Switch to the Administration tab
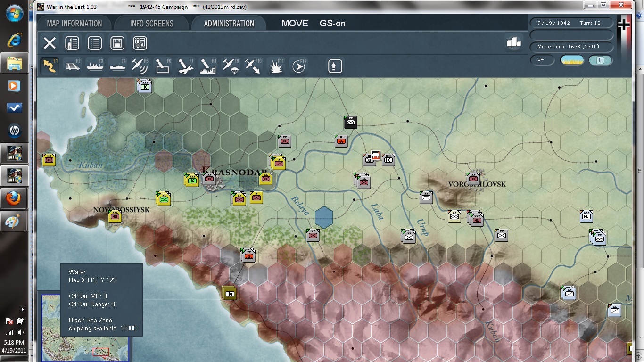The height and width of the screenshot is (362, 644). pyautogui.click(x=229, y=24)
